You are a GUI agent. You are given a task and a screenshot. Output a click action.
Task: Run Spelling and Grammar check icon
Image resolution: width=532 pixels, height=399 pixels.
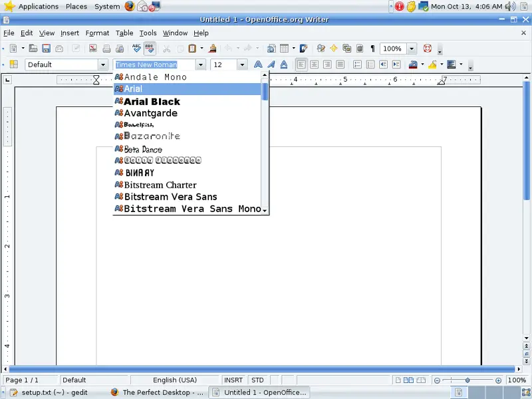tap(136, 49)
